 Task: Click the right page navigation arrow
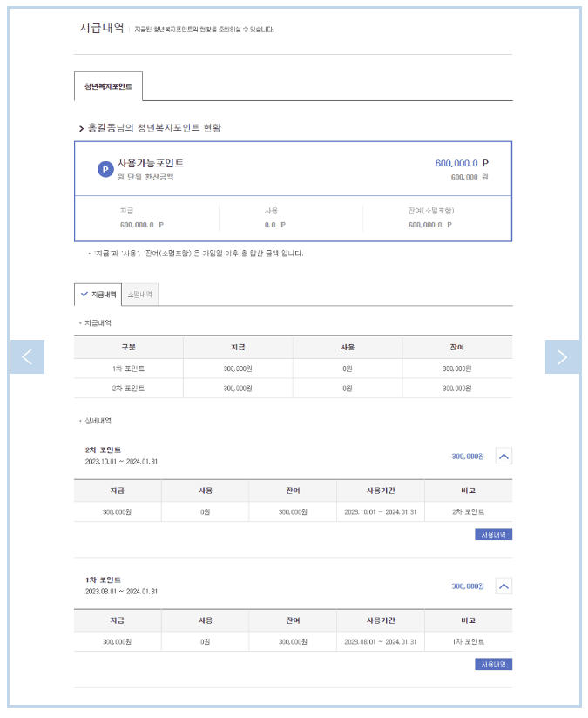pyautogui.click(x=562, y=356)
